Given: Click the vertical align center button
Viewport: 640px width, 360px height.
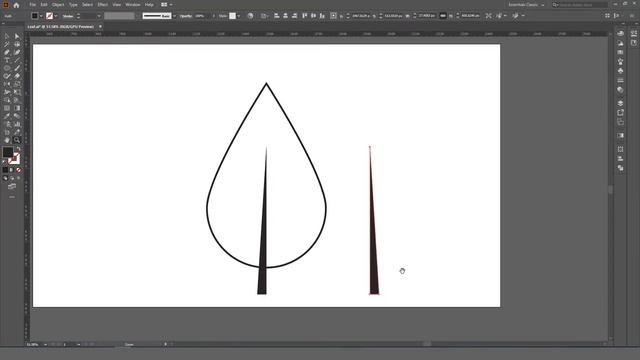Looking at the screenshot, I should tap(313, 16).
